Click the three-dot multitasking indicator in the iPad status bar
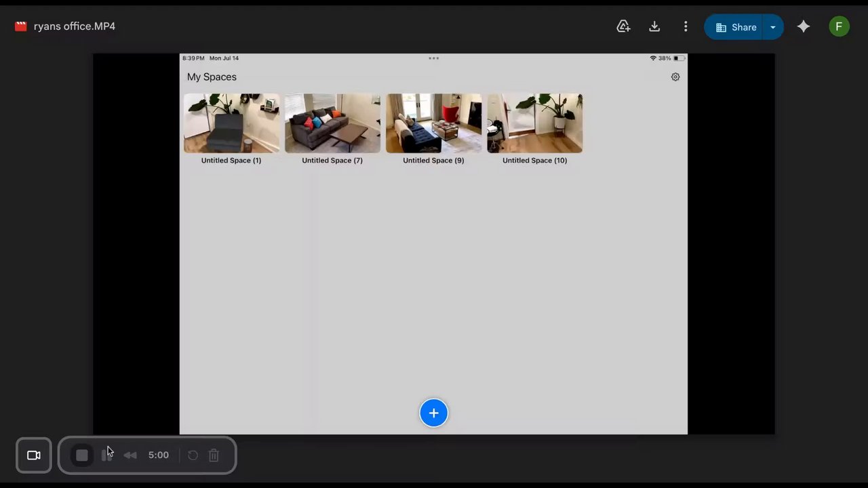The width and height of the screenshot is (868, 488). tap(433, 58)
